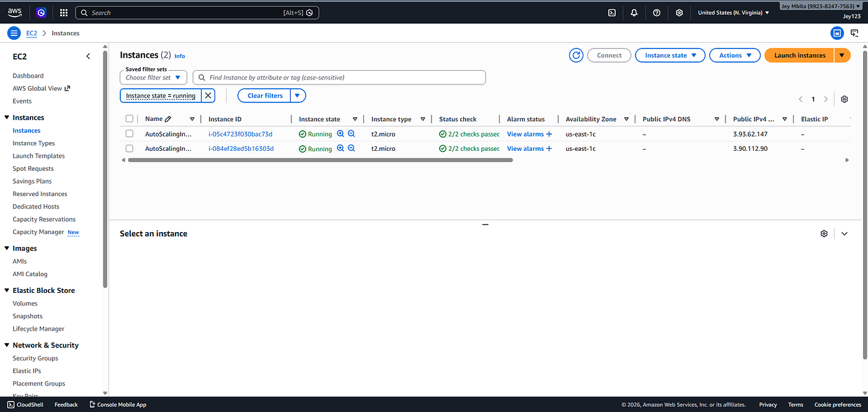This screenshot has height=412, width=868.
Task: Add alarm plus icon for 3.93.62.147 row
Action: 549,134
